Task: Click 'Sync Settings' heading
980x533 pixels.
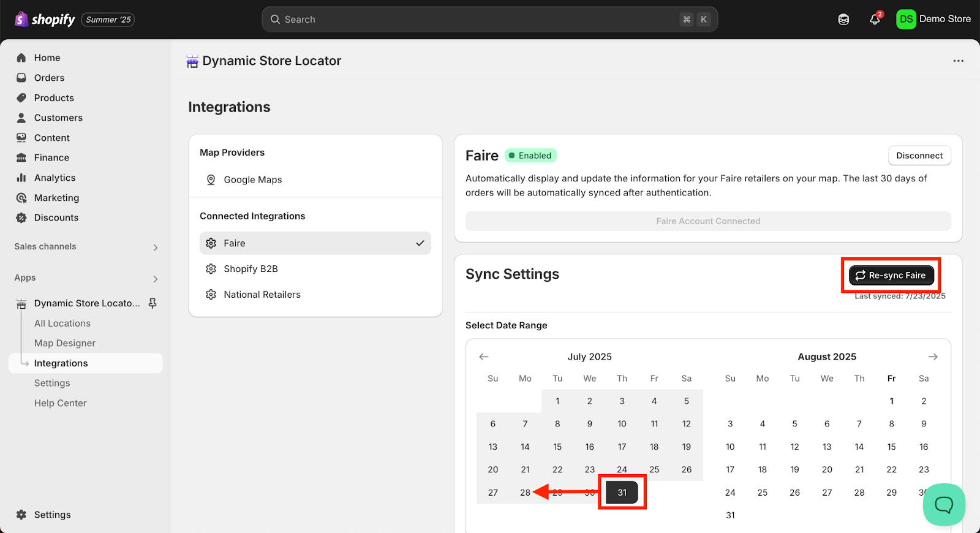Action: [x=512, y=274]
